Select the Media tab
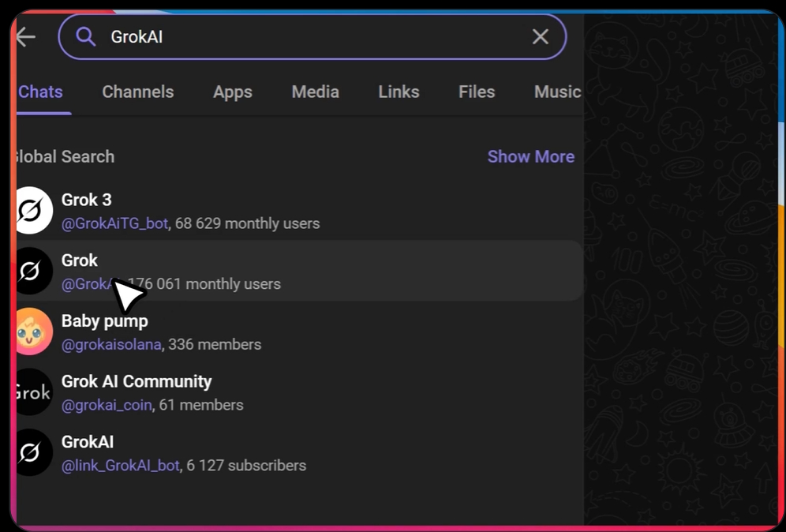The height and width of the screenshot is (532, 786). pos(315,92)
